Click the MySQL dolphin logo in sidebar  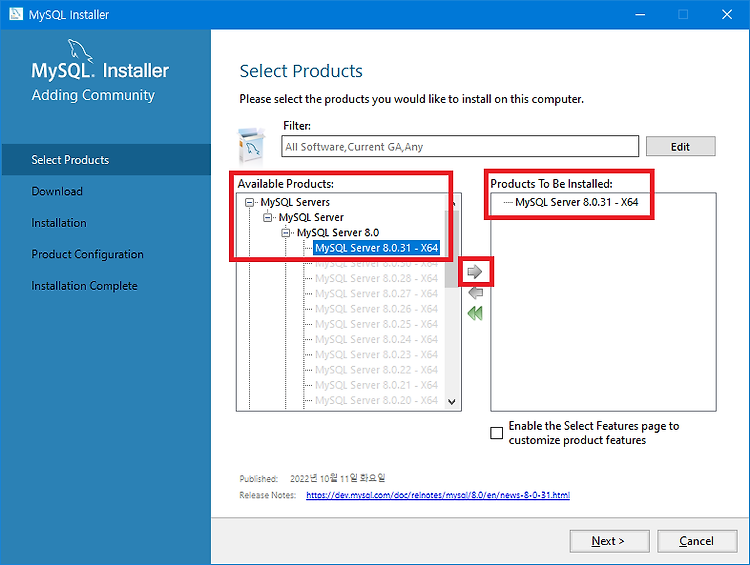coord(80,51)
